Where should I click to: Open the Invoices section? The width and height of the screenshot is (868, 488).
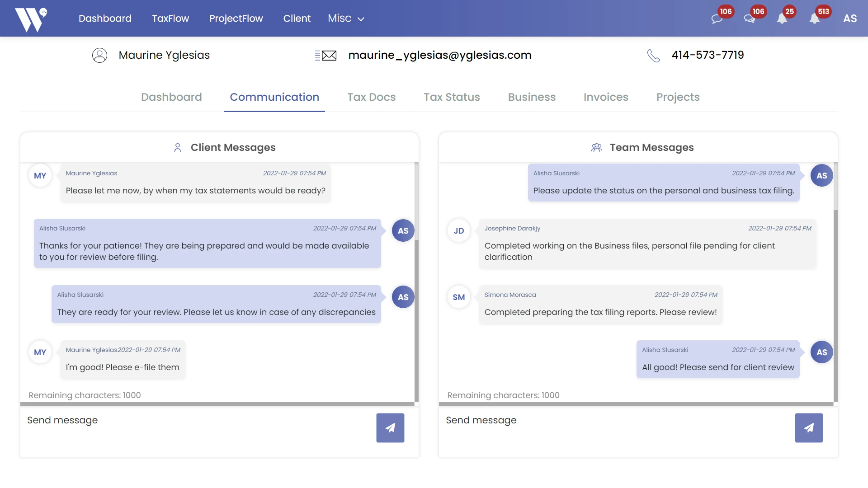click(x=606, y=97)
